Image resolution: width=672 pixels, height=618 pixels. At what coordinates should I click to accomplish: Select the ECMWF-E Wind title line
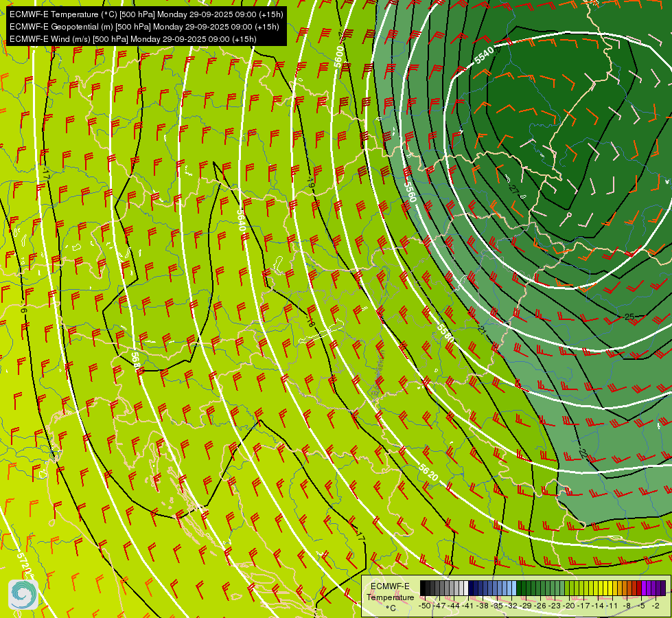point(132,38)
